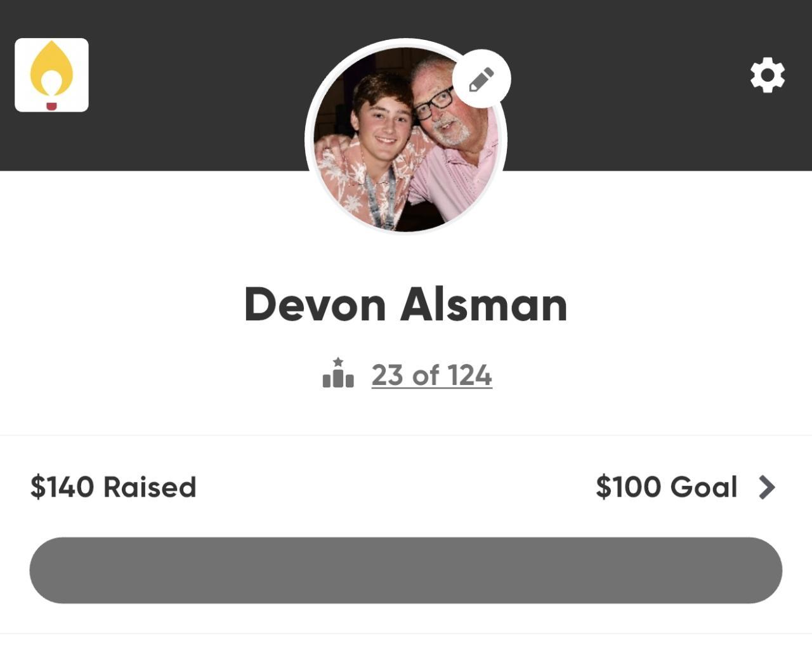Click the "$100 Goal" label
The width and height of the screenshot is (812, 671).
pyautogui.click(x=666, y=487)
